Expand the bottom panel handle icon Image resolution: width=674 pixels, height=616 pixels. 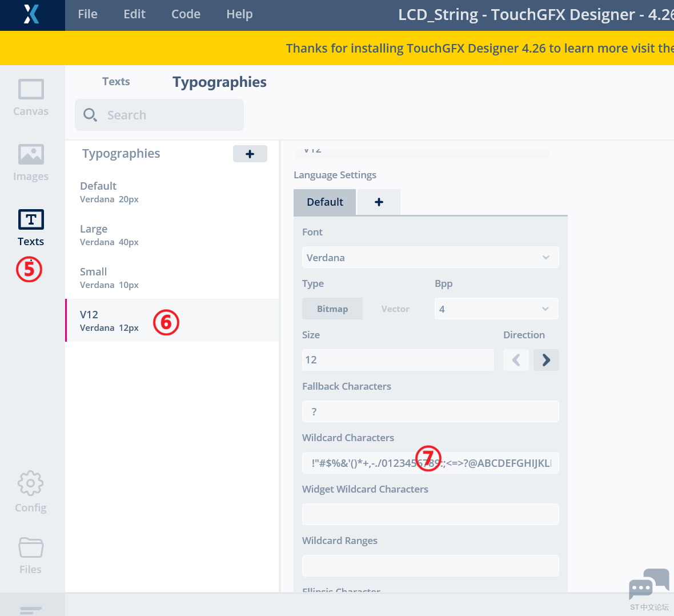coord(31,610)
